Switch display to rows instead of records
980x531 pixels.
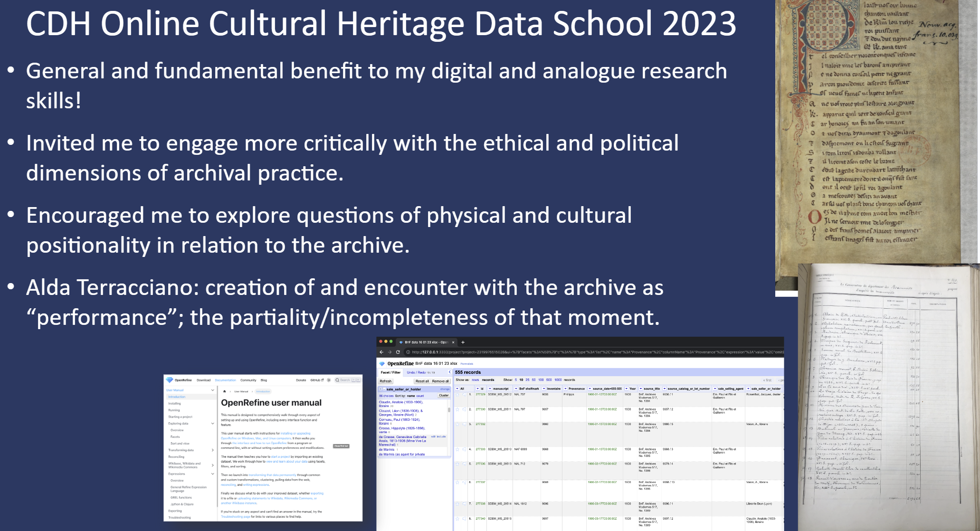pos(476,380)
